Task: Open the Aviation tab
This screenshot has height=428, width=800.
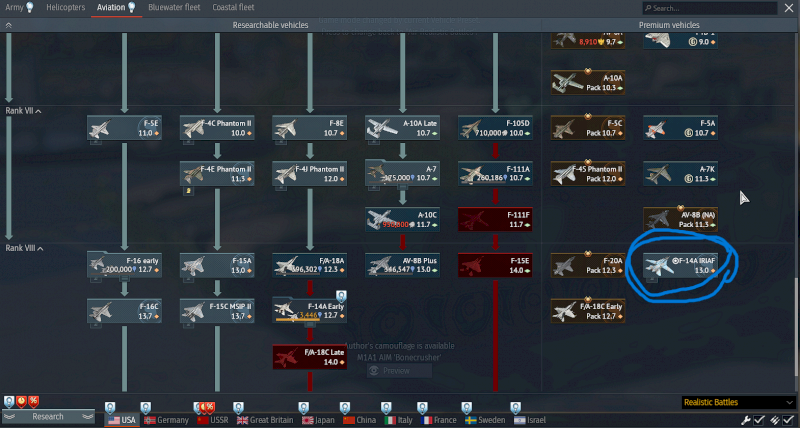Action: pyautogui.click(x=116, y=7)
